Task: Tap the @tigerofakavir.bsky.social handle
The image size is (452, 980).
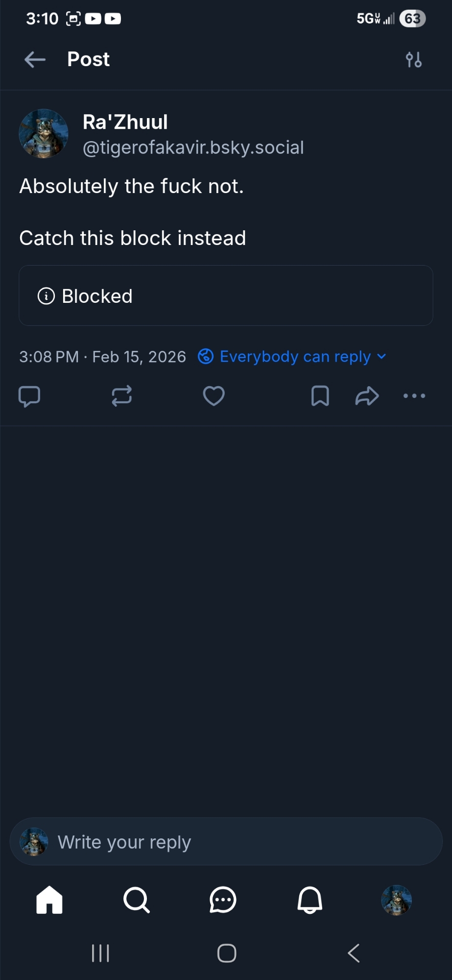Action: [193, 147]
